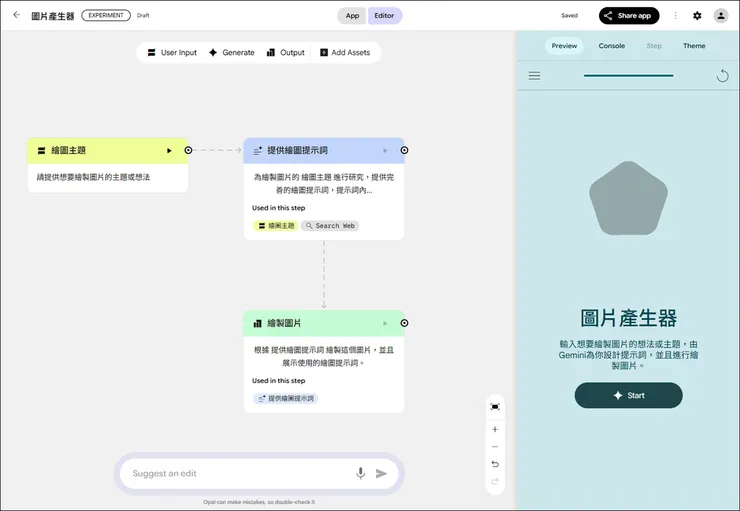The width and height of the screenshot is (740, 511).
Task: Open the Preview tab
Action: tap(564, 46)
